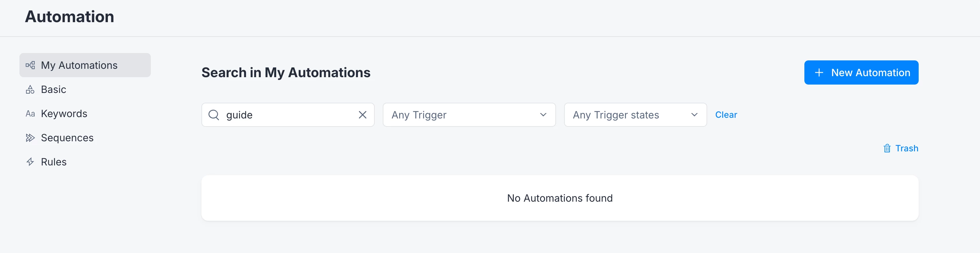Image resolution: width=980 pixels, height=253 pixels.
Task: Click the Keywords Aa icon
Action: click(30, 113)
